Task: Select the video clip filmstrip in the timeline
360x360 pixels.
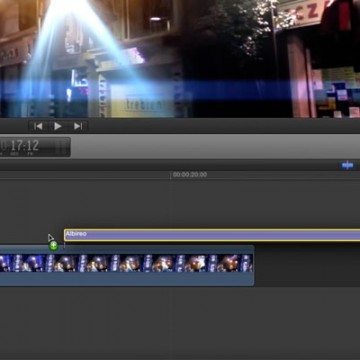Action: (126, 263)
